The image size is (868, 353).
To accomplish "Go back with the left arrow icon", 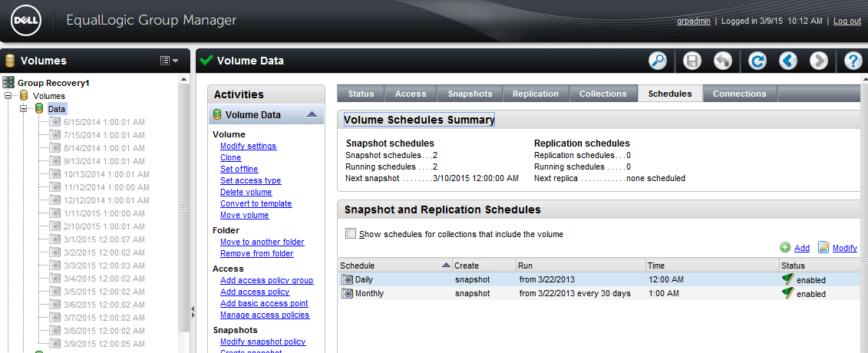I will tap(788, 61).
